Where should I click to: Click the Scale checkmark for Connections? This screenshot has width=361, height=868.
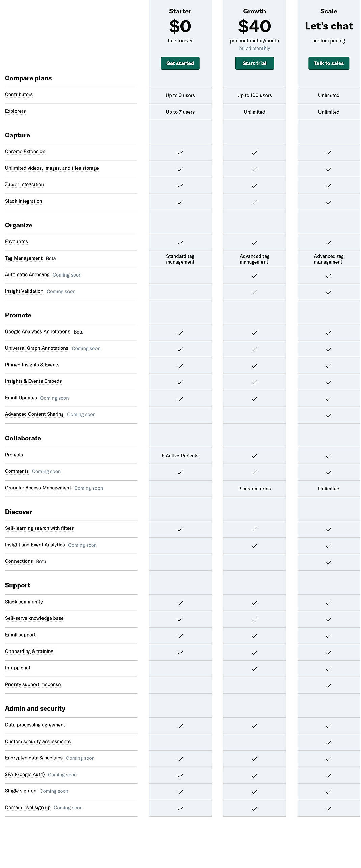coord(328,562)
